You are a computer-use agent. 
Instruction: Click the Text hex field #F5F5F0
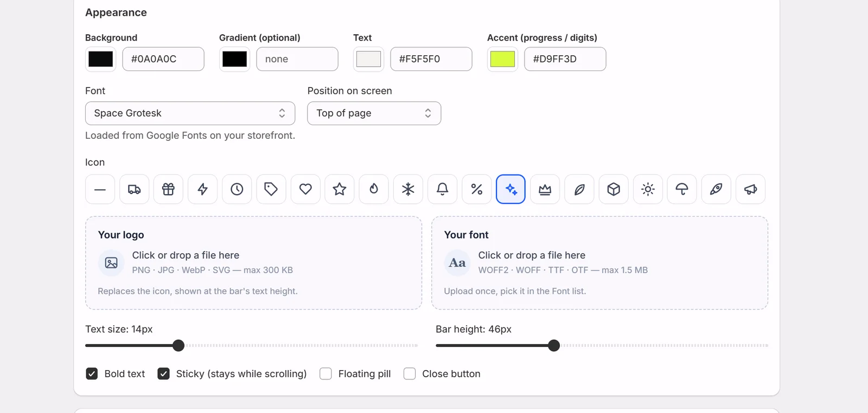[431, 59]
